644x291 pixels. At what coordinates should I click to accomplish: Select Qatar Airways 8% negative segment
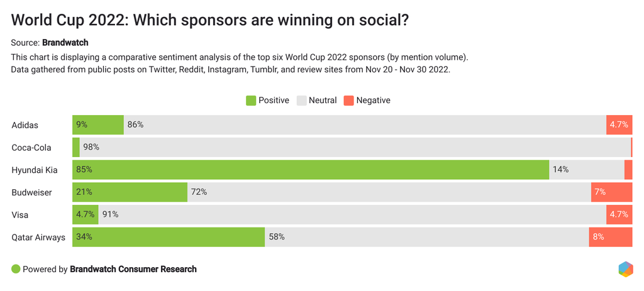coord(610,238)
